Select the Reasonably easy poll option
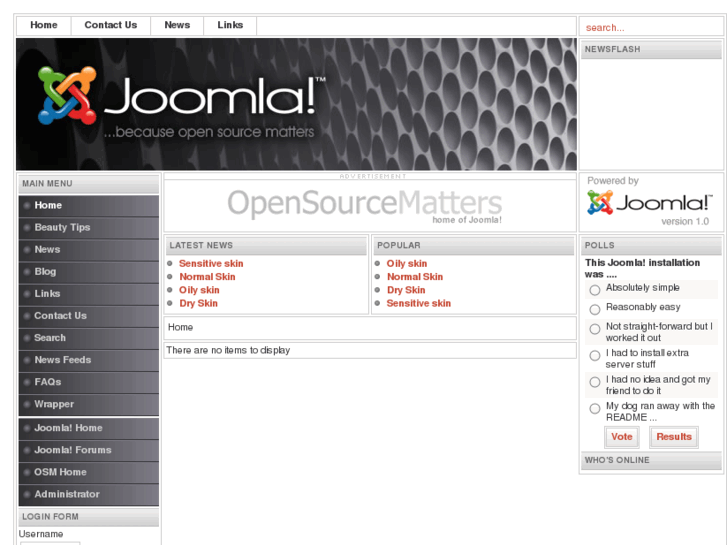The height and width of the screenshot is (545, 727). coord(595,309)
